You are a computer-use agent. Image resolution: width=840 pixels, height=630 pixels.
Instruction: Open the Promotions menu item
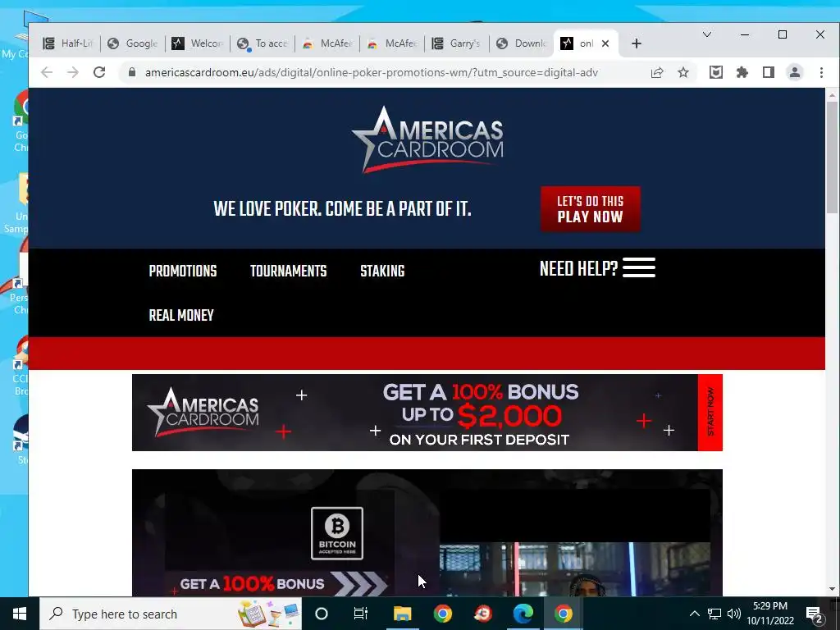click(x=183, y=271)
